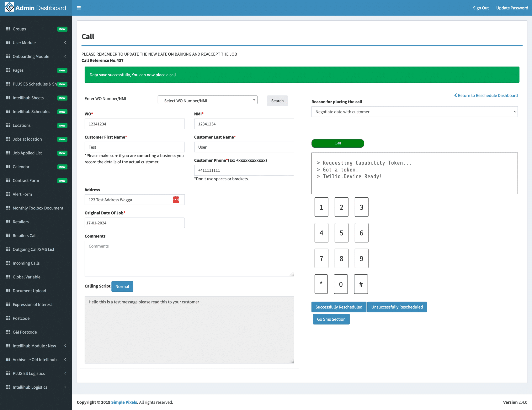Screen dimensions: 532x410
Task: Toggle the hamburger sidebar menu icon
Action: 78,8
